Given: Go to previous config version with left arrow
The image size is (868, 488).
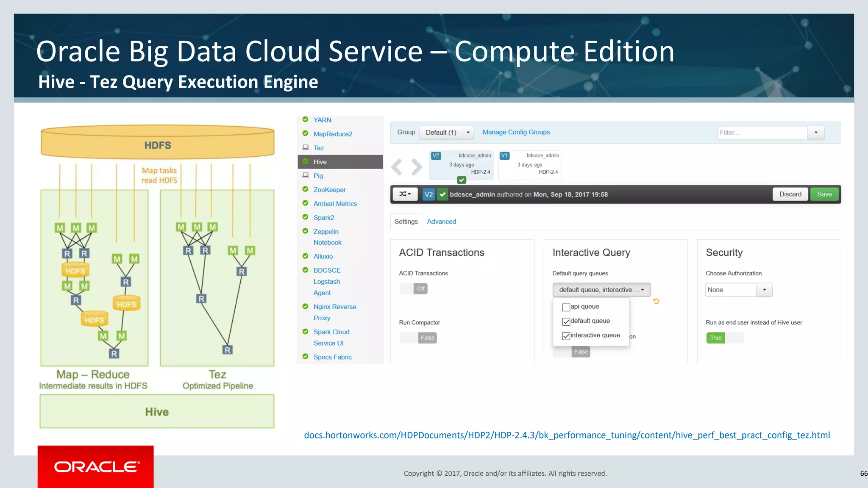Looking at the screenshot, I should click(397, 167).
